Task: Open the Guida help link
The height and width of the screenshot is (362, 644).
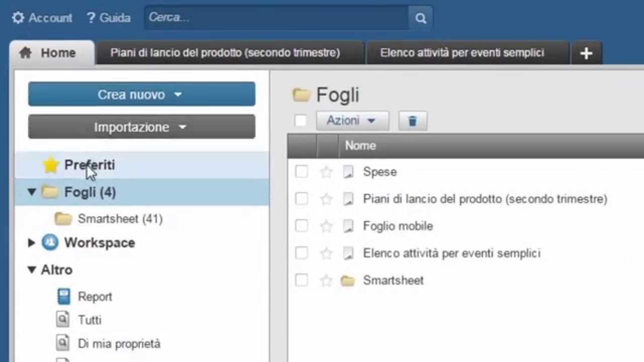Action: (109, 18)
